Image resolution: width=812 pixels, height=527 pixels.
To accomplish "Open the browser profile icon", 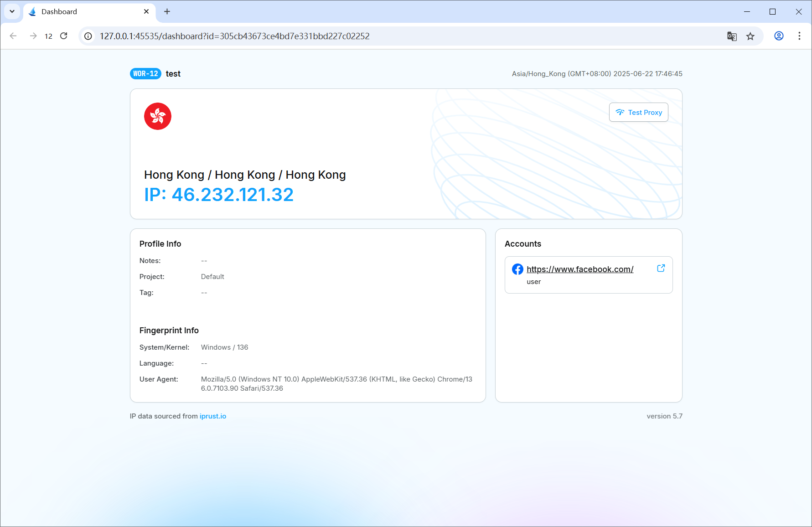I will click(779, 36).
